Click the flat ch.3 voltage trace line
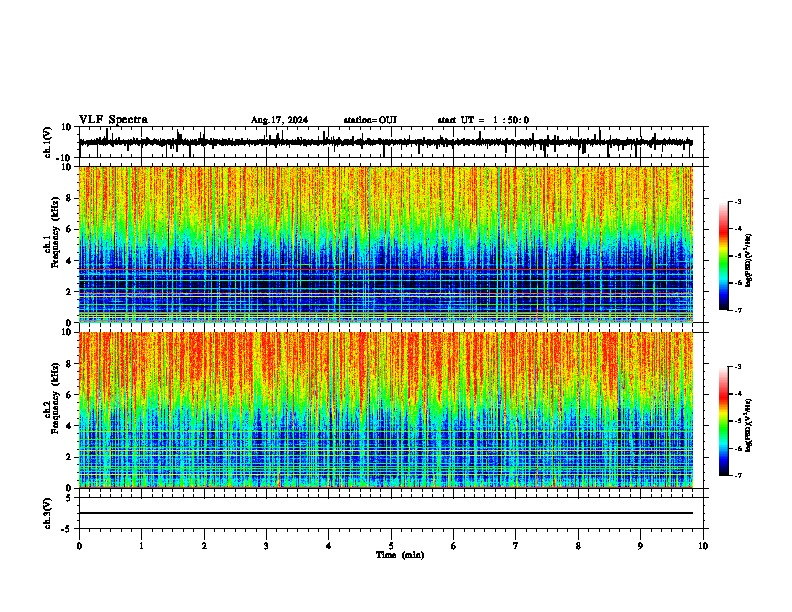 386,513
